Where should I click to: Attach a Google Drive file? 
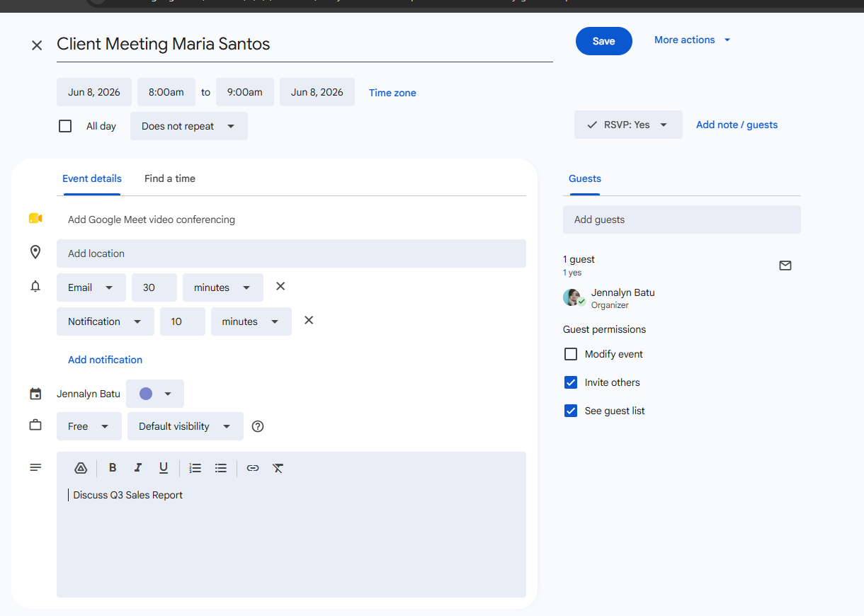point(81,468)
